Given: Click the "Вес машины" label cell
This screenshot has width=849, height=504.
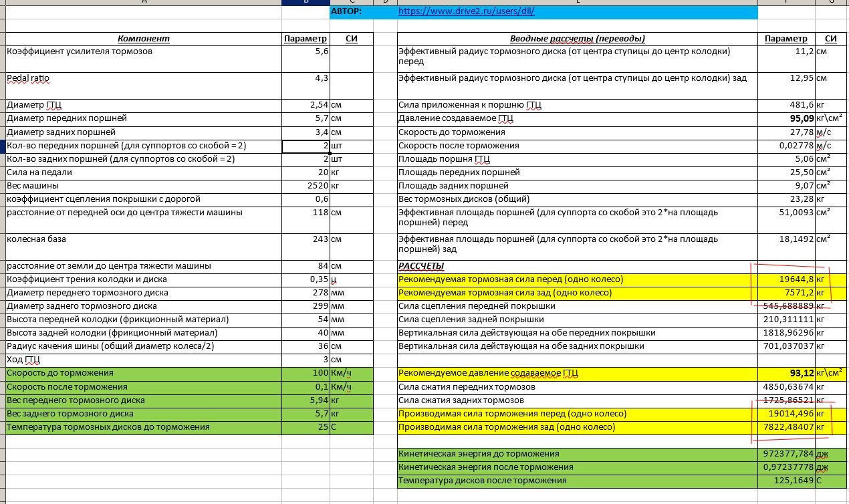Looking at the screenshot, I should click(144, 186).
